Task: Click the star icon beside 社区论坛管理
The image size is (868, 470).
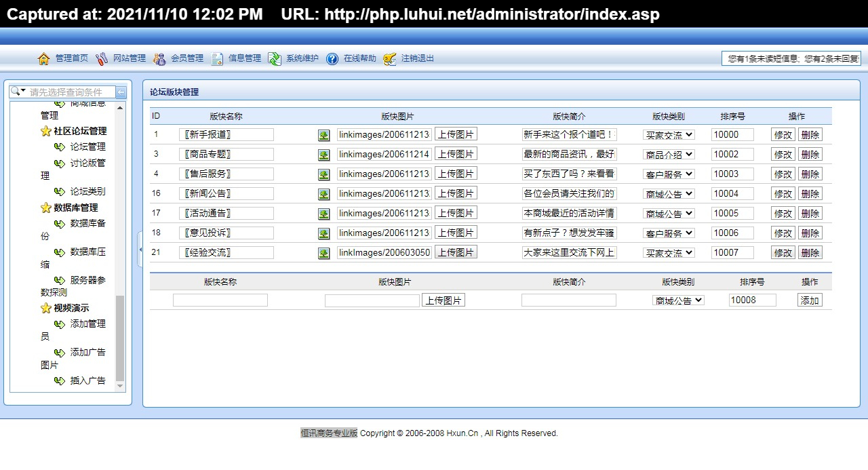Action: (x=46, y=132)
